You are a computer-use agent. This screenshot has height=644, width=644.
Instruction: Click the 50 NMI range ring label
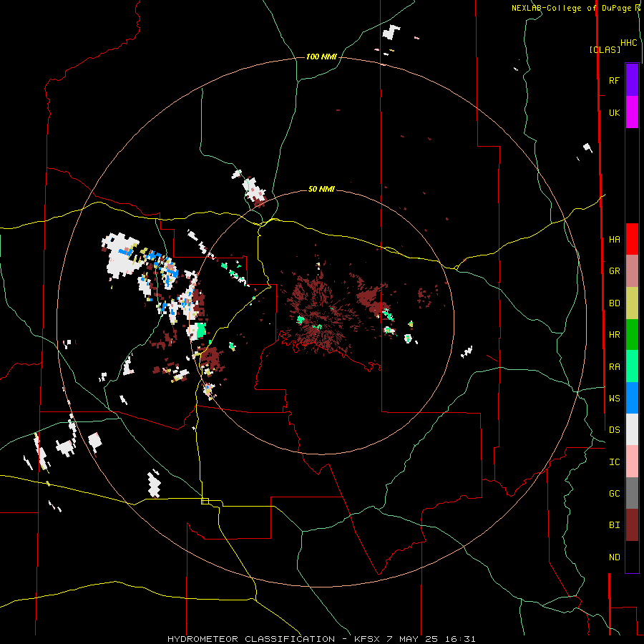[x=321, y=189]
